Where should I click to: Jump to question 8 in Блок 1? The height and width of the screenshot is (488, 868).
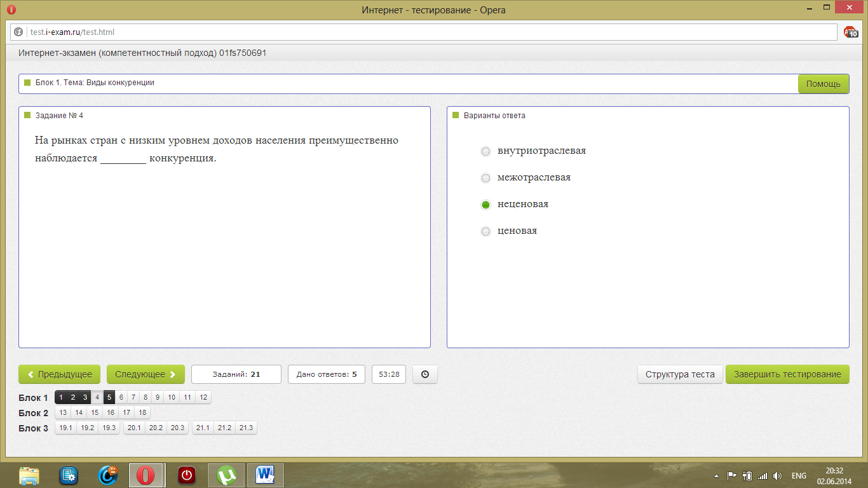click(146, 398)
